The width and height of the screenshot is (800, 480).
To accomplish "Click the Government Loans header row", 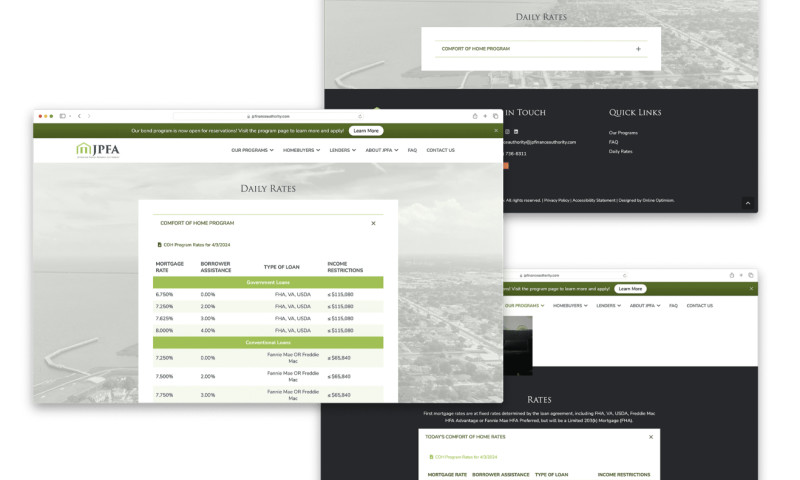I will click(268, 283).
